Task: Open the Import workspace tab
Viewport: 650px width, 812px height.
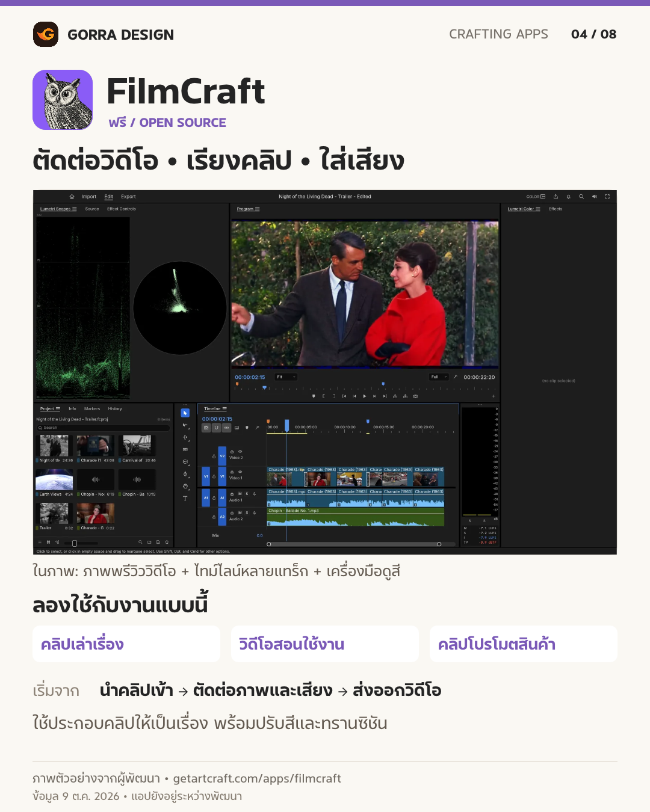Action: 89,197
